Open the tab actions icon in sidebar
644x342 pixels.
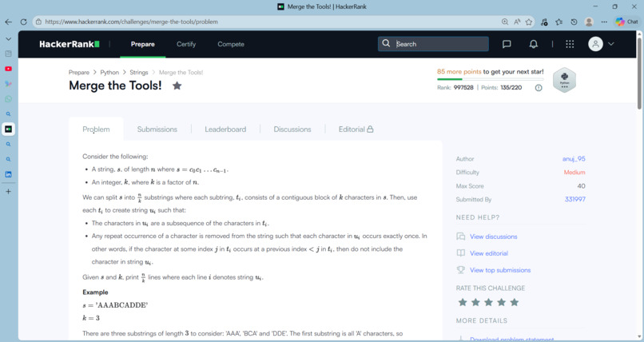(8, 54)
